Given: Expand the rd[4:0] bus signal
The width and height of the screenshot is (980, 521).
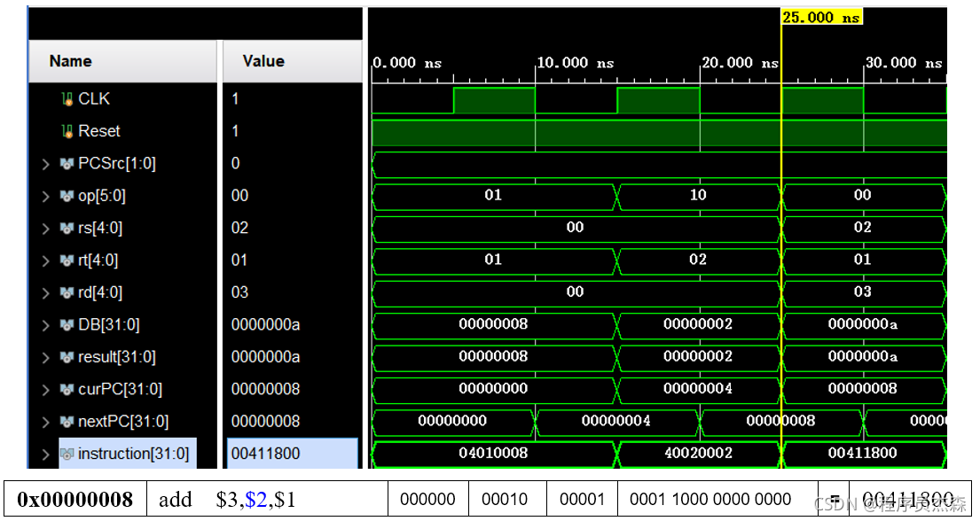Looking at the screenshot, I should [x=46, y=292].
